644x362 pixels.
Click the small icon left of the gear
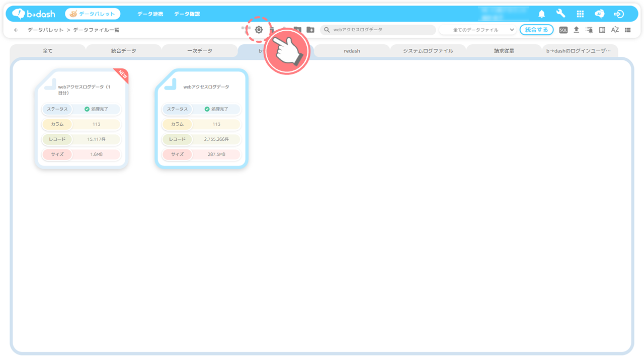[x=246, y=29]
